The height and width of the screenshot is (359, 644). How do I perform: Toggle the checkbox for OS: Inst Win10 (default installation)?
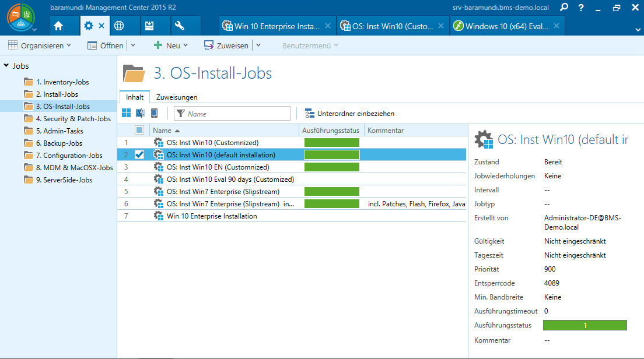tap(139, 154)
